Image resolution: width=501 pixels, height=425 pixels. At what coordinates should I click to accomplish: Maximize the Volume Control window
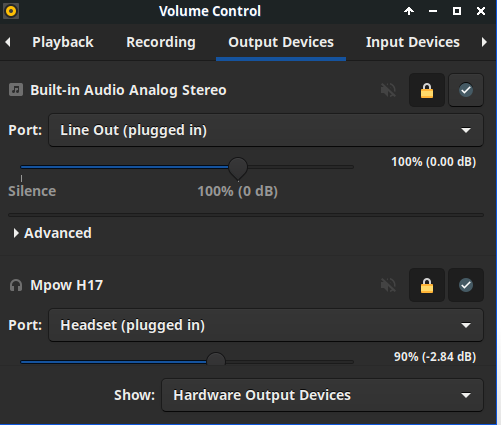457,11
